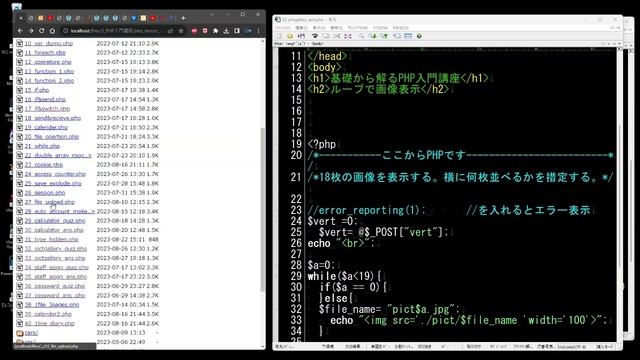
Task: Expand the tab search chevron
Action: coord(212,14)
